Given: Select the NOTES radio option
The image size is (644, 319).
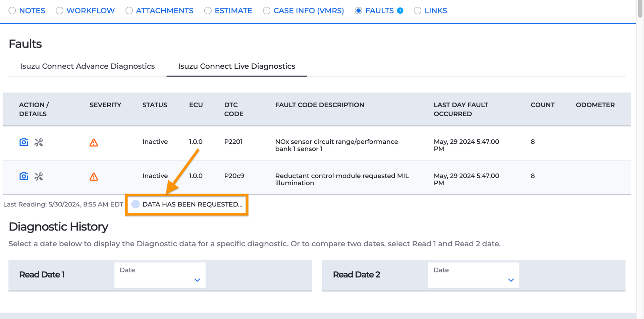Looking at the screenshot, I should tap(12, 11).
